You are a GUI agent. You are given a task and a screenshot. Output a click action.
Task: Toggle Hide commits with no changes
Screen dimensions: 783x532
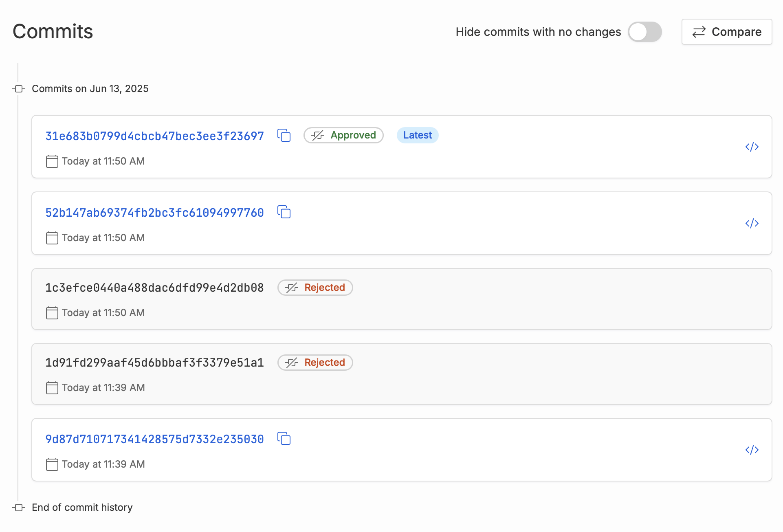coord(644,32)
